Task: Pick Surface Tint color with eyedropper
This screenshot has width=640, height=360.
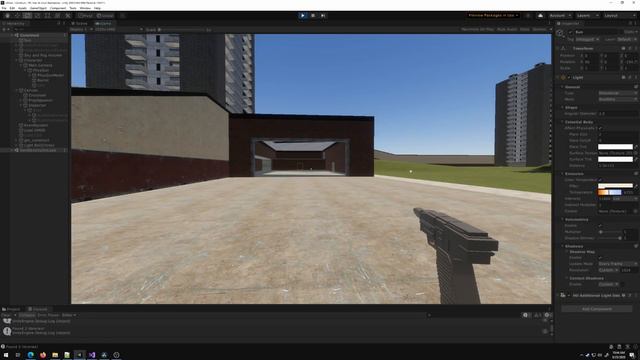Action: click(x=636, y=159)
